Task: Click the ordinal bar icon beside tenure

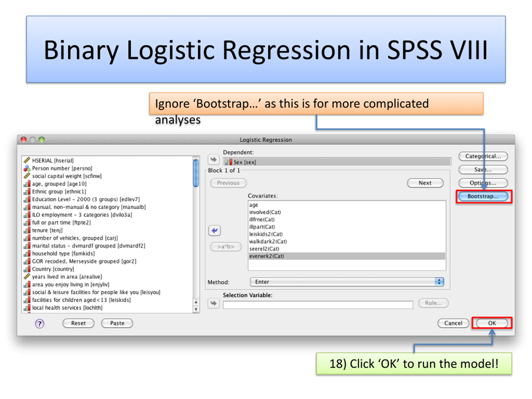Action: (x=27, y=230)
